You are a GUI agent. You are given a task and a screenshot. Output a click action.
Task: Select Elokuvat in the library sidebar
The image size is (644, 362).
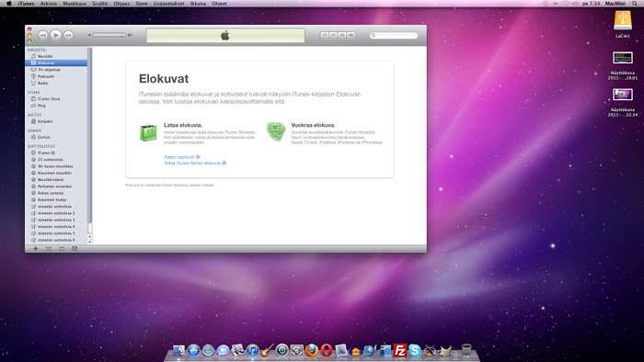click(56, 63)
